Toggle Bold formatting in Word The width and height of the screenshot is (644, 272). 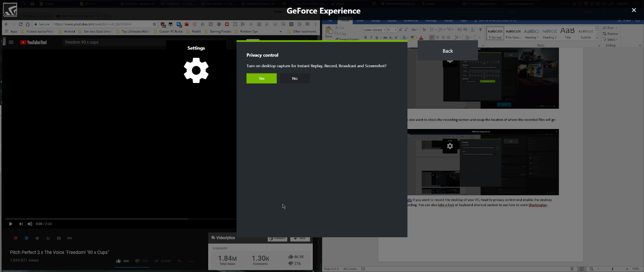coord(365,37)
